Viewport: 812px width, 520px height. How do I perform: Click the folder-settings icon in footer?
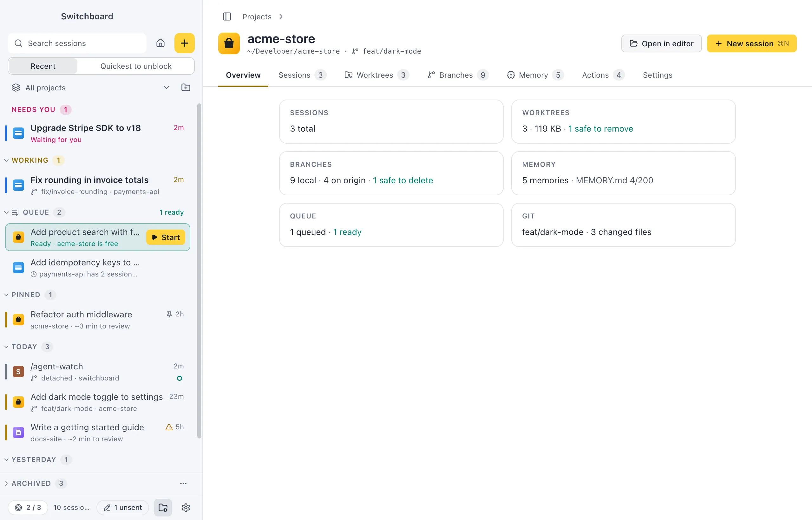[163, 507]
